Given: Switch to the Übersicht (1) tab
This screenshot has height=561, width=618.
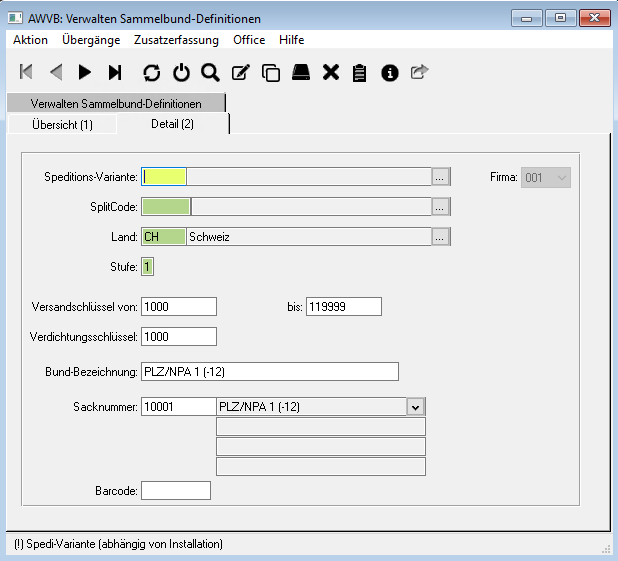Looking at the screenshot, I should coord(60,124).
